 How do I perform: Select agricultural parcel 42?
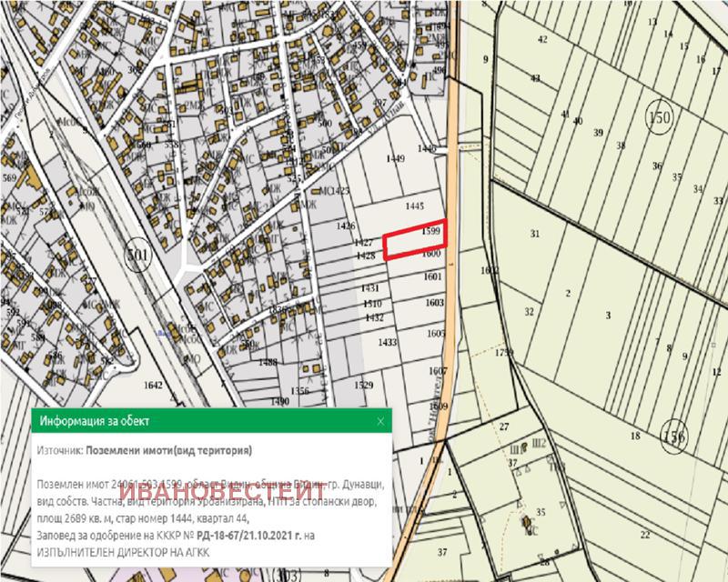coord(542,39)
